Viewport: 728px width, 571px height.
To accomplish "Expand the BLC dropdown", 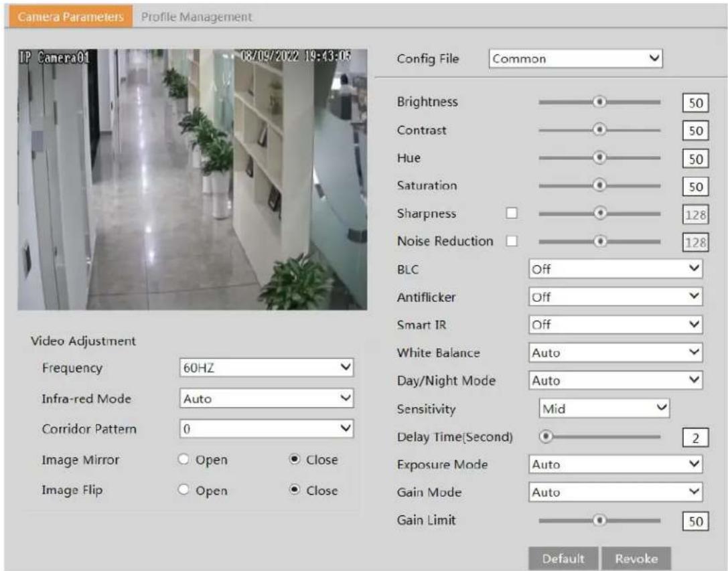I will pos(615,269).
